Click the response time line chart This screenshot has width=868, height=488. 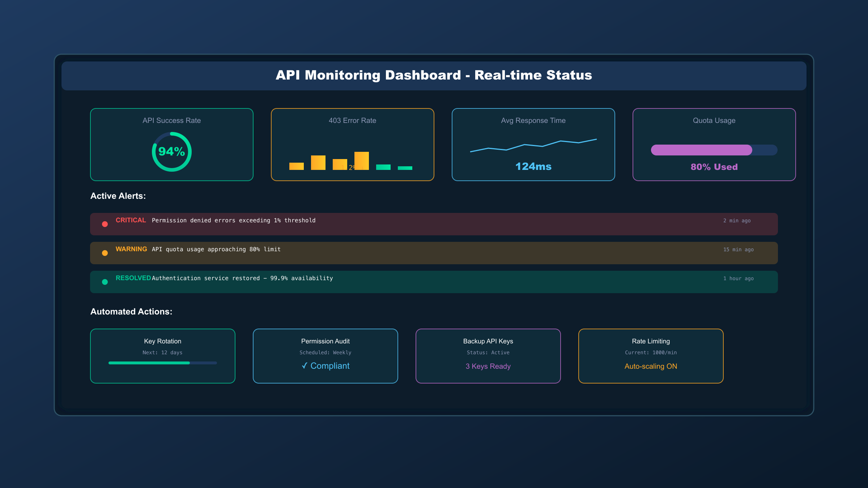point(533,145)
